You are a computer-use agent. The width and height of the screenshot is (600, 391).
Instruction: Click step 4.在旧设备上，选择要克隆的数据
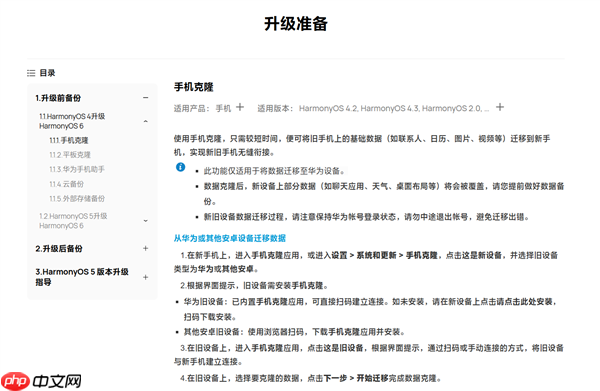point(311,378)
